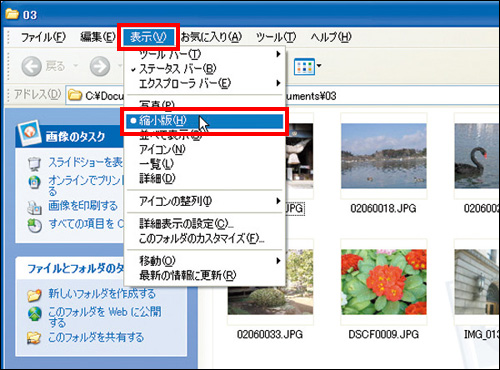Click the folder icon in the address bar
Viewport: 500px width, 370px height.
click(75, 96)
